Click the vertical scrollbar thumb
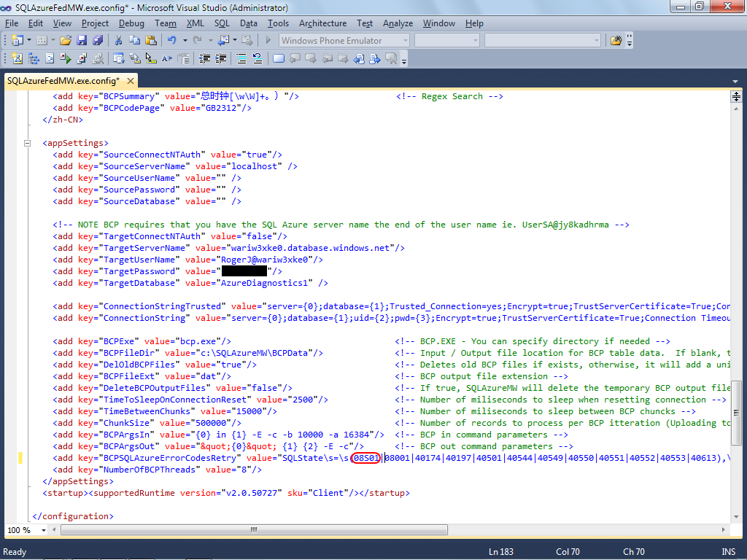Image resolution: width=747 pixels, height=560 pixels. coord(736,413)
